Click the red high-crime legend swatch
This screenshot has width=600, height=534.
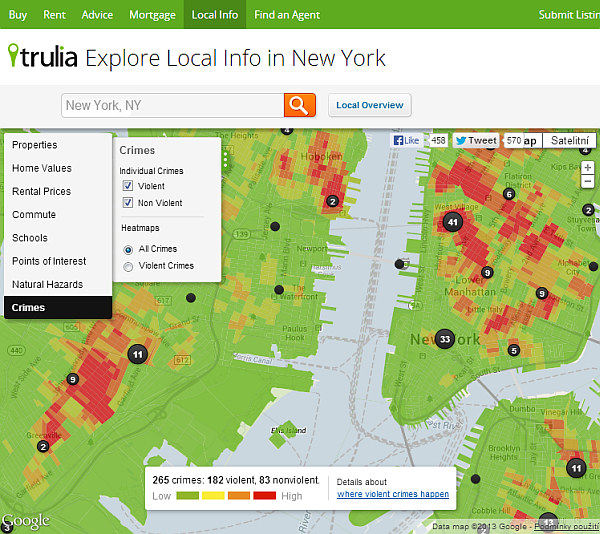(264, 496)
